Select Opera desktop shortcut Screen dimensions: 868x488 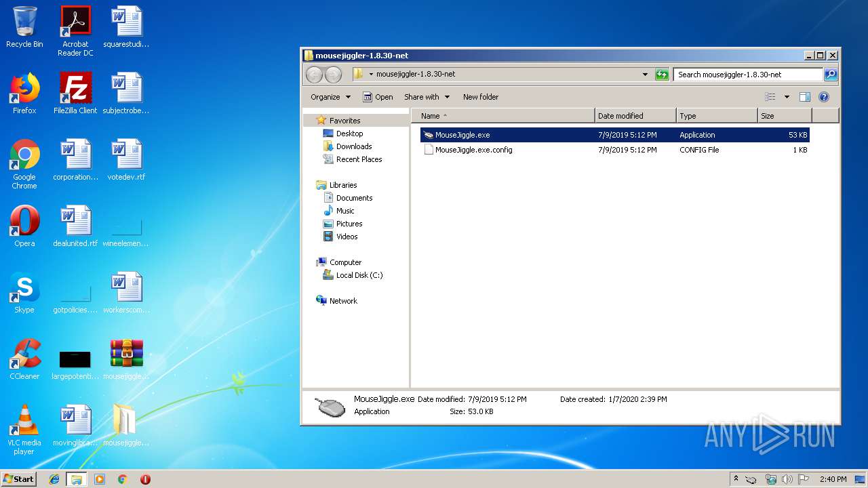[24, 226]
